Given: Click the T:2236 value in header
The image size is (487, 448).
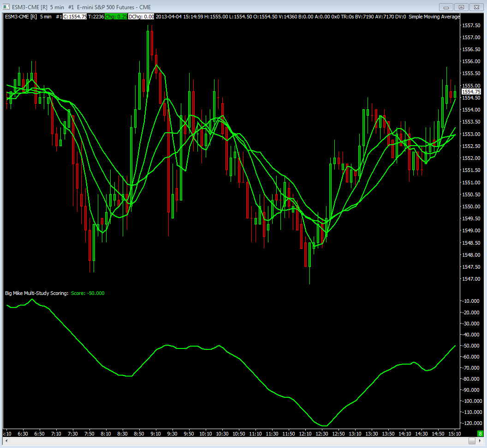Looking at the screenshot, I should (96, 17).
